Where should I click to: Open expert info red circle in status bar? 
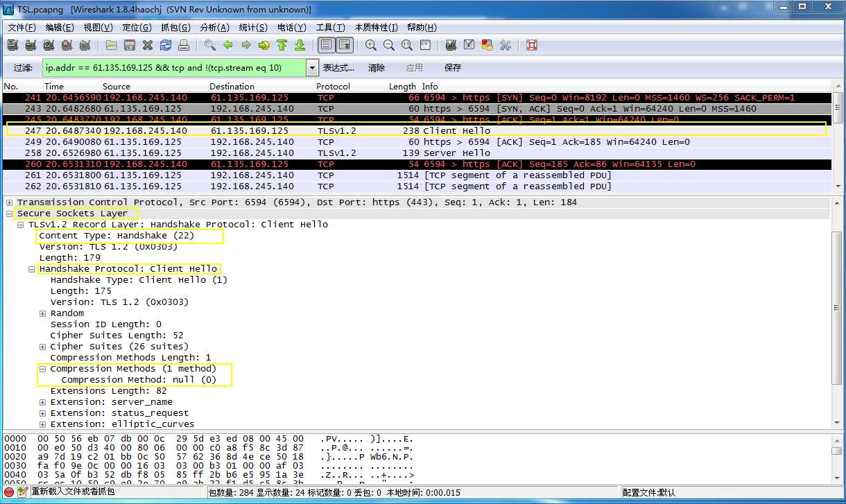10,492
